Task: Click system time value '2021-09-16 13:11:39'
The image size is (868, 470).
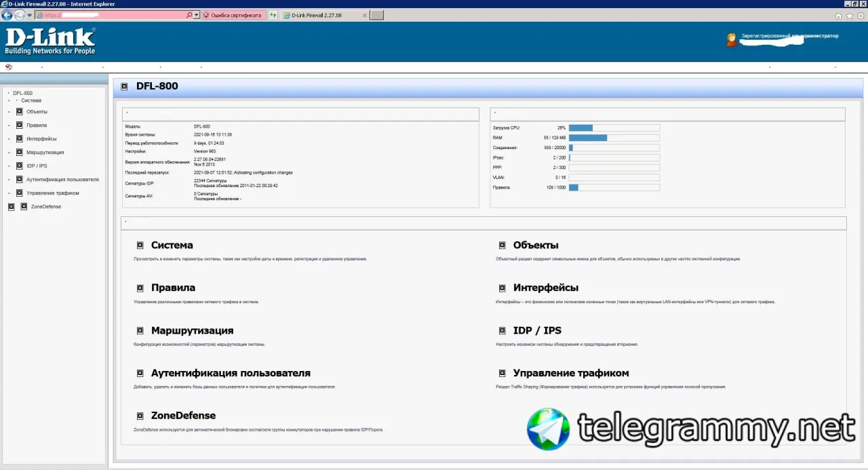Action: [213, 135]
